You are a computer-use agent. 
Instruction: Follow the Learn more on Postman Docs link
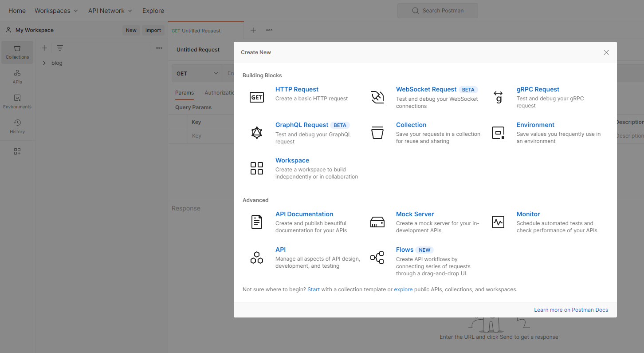[x=571, y=310]
